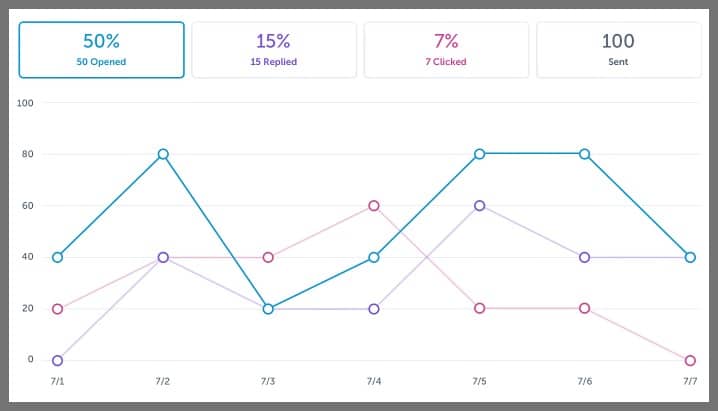Screen dimensions: 718x411
Task: Pick the blue Opened point on 7/4
Action: tap(374, 257)
